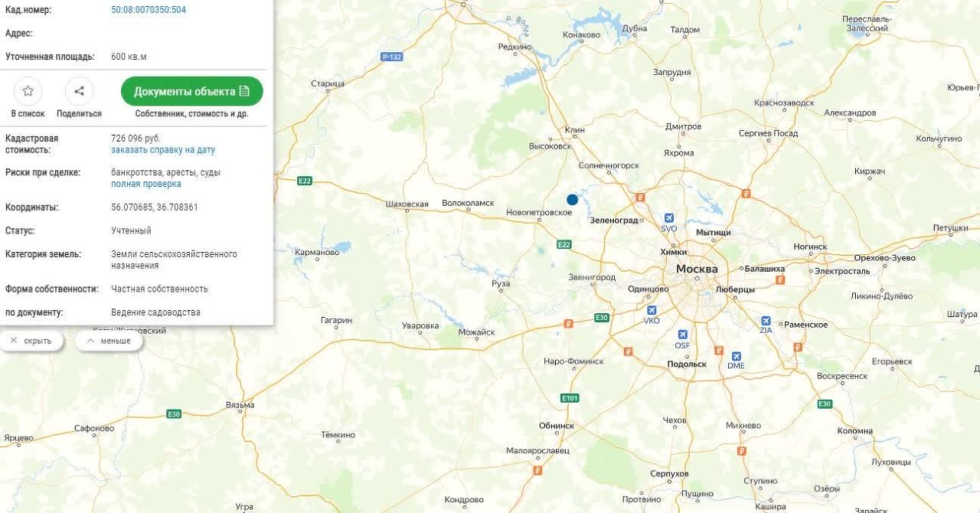The width and height of the screenshot is (980, 513).
Task: Select the Москва label on the map
Action: [697, 269]
